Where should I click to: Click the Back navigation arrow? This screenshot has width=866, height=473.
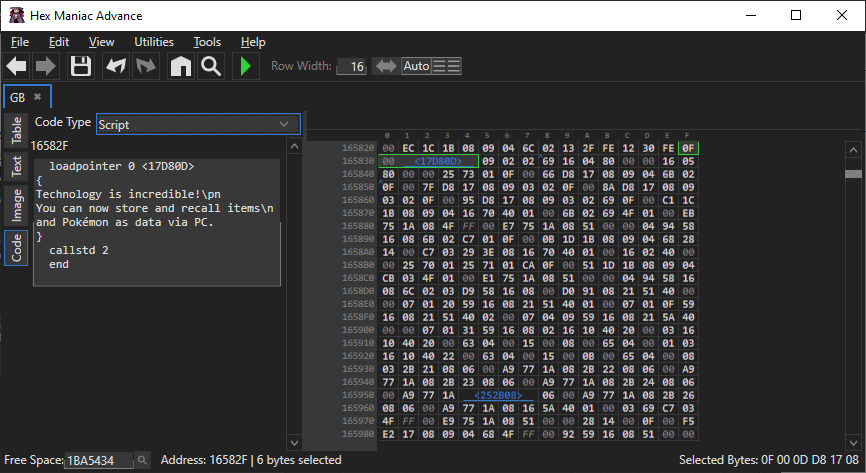pos(17,67)
